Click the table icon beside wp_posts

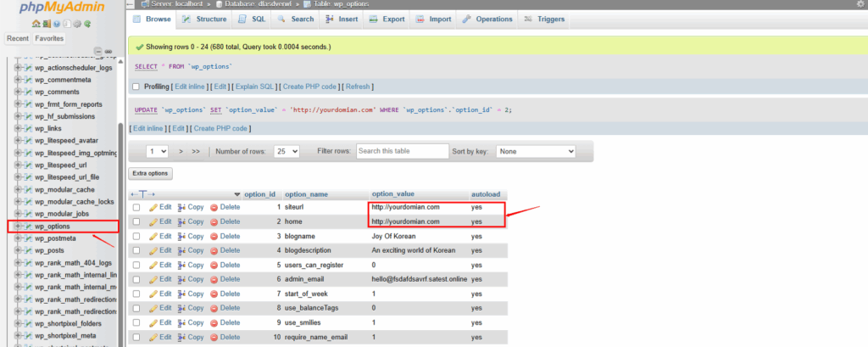(28, 250)
